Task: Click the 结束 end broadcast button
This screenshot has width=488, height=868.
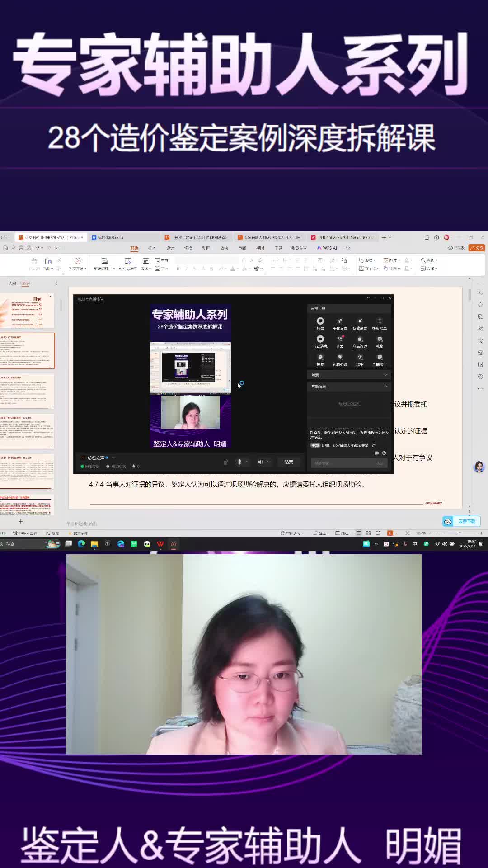Action: tap(289, 462)
